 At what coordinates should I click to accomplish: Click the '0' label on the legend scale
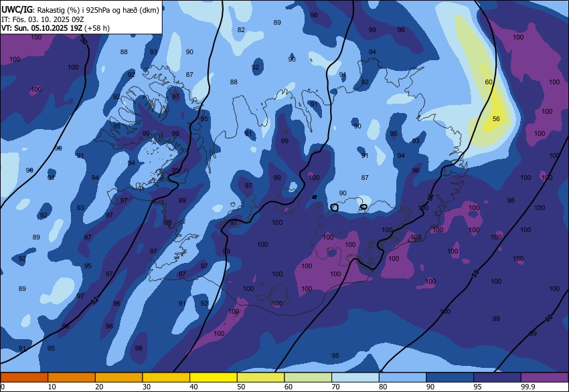click(x=3, y=387)
